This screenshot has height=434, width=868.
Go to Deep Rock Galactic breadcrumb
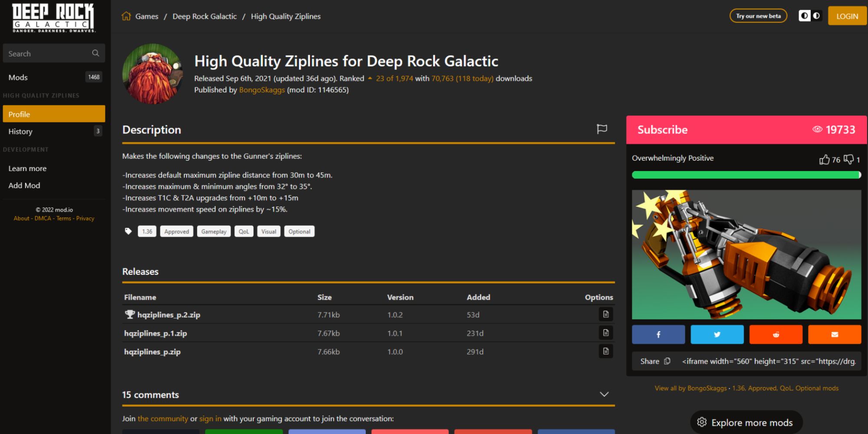tap(204, 16)
